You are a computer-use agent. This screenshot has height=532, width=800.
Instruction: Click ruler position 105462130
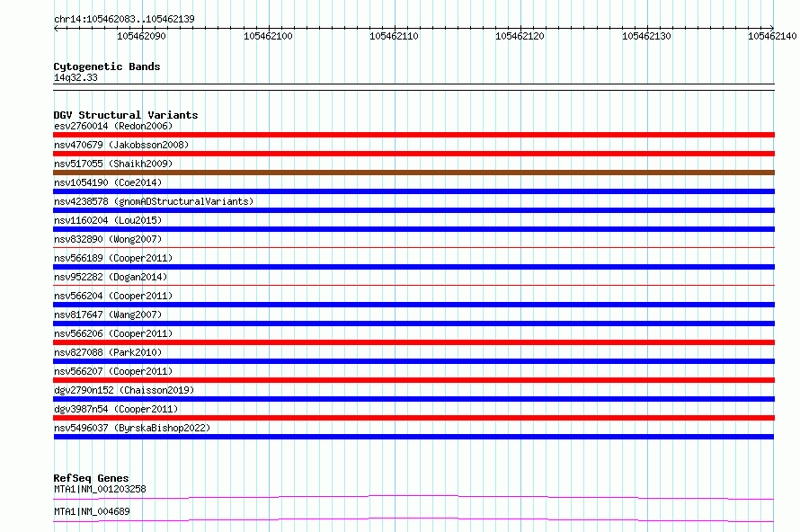tap(646, 36)
